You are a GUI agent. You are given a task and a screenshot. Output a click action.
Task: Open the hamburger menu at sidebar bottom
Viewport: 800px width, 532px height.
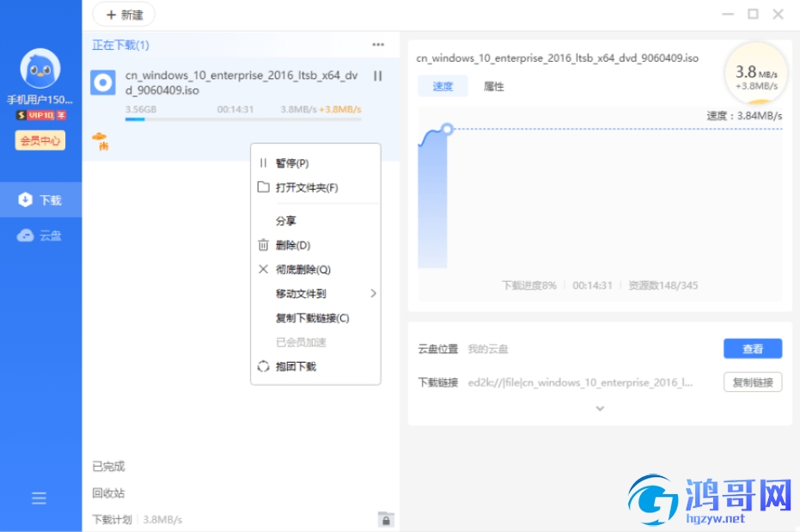click(x=39, y=498)
